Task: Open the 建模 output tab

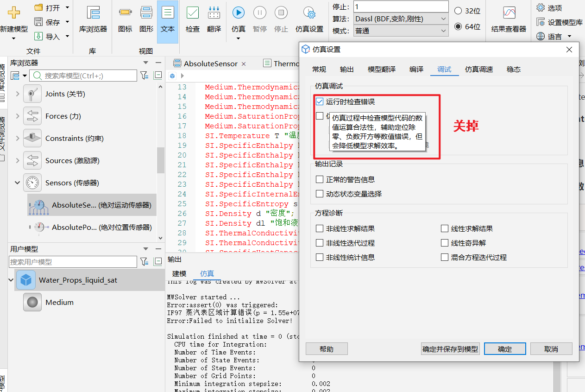Action: [x=179, y=274]
